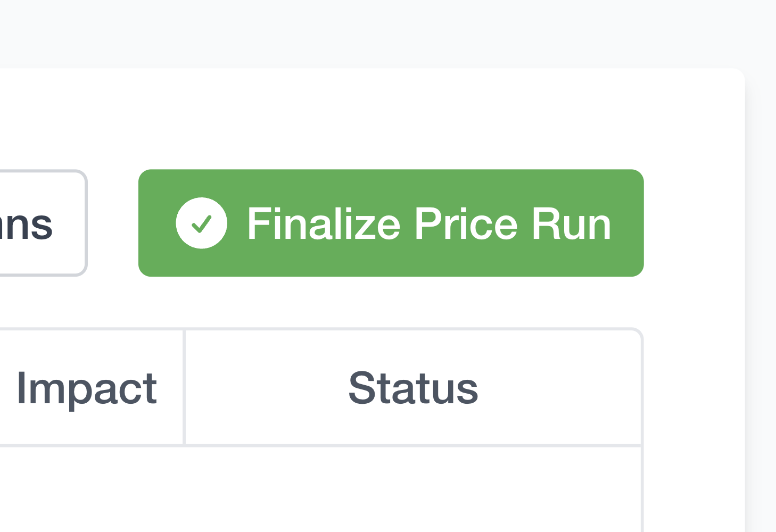Click the white checkmark circle icon
Viewport: 776px width, 532px height.
(202, 223)
